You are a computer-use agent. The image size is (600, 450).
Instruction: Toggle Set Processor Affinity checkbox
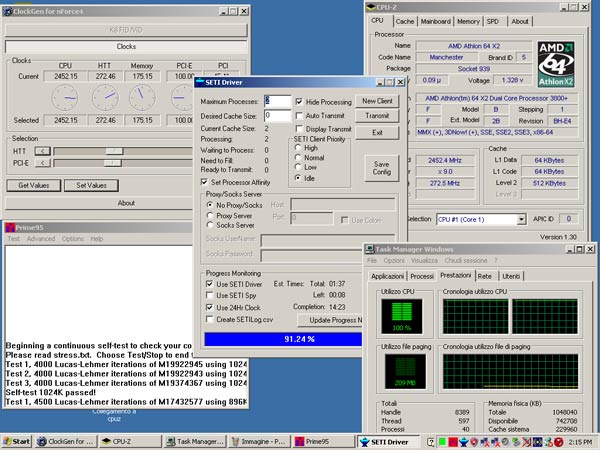204,182
